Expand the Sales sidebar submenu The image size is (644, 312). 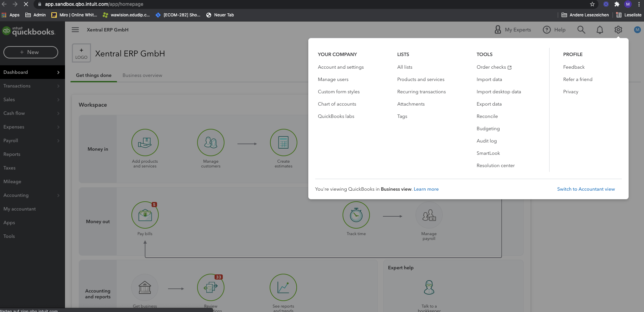point(58,99)
